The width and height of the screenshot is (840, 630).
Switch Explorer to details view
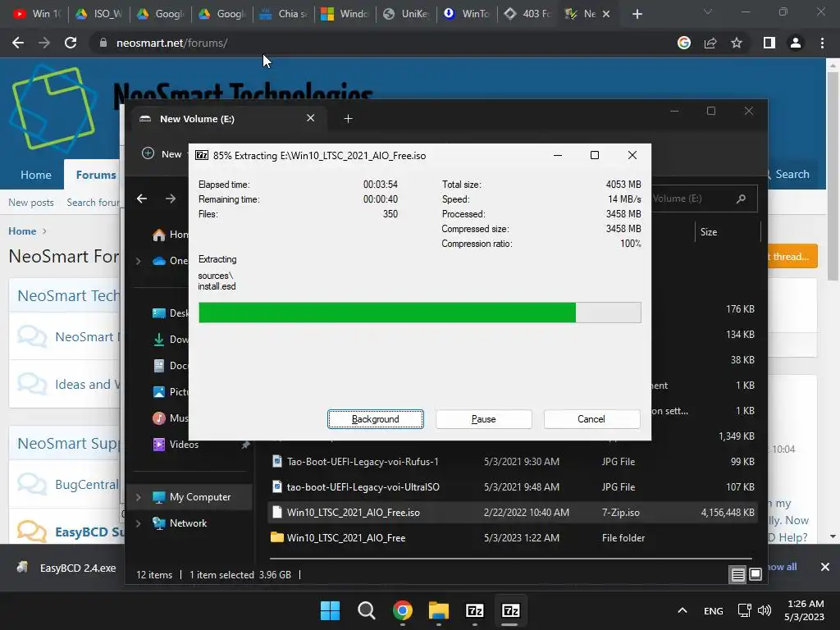pyautogui.click(x=737, y=575)
